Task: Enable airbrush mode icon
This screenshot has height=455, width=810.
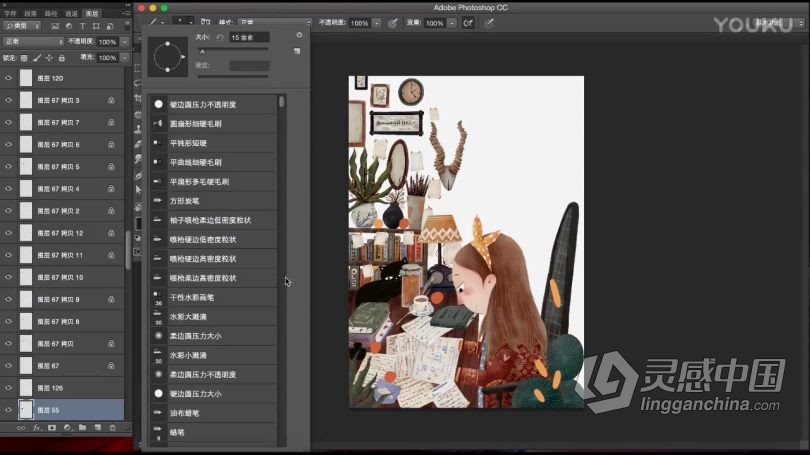Action: point(468,23)
